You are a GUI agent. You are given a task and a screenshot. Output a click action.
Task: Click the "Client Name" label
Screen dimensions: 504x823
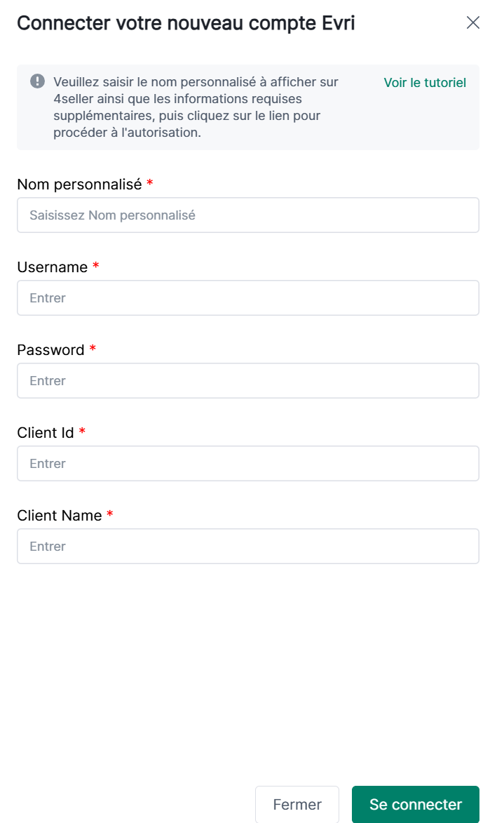pyautogui.click(x=60, y=516)
